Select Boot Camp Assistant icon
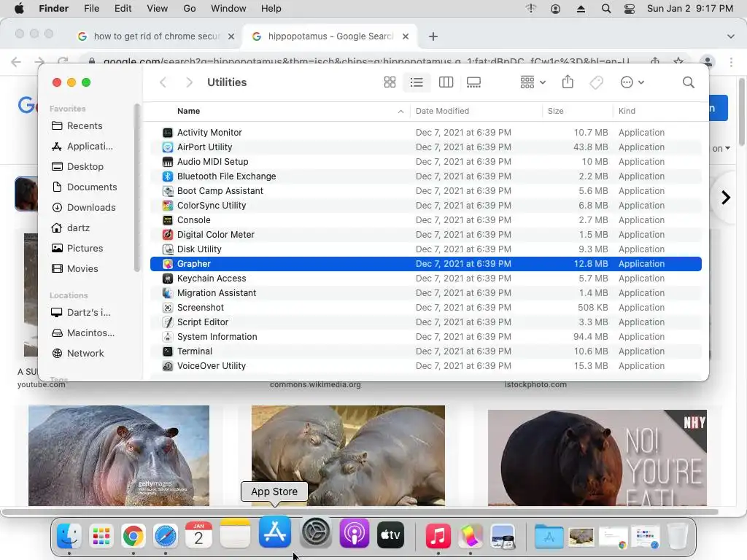The height and width of the screenshot is (560, 747). tap(168, 191)
